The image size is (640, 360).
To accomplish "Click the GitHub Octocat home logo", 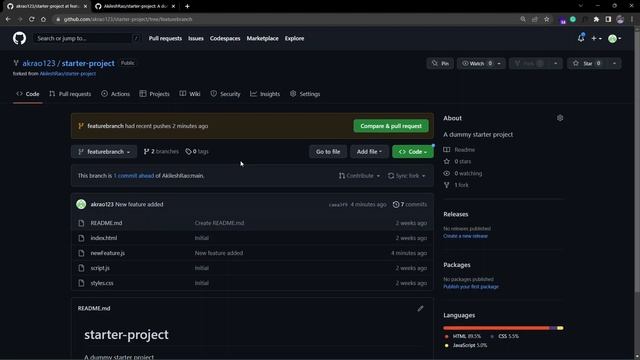I will click(19, 38).
